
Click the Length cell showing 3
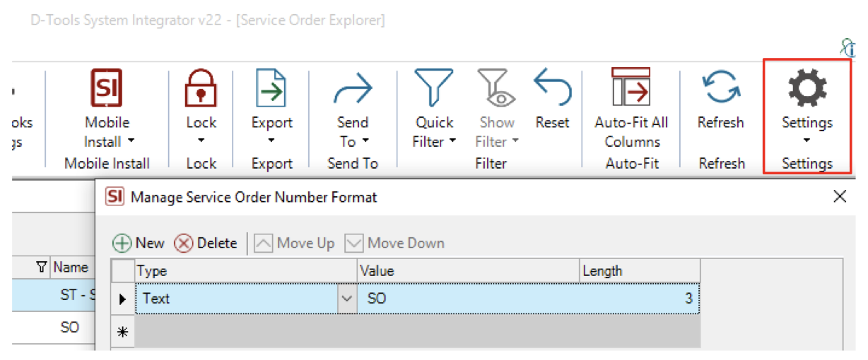coord(640,299)
